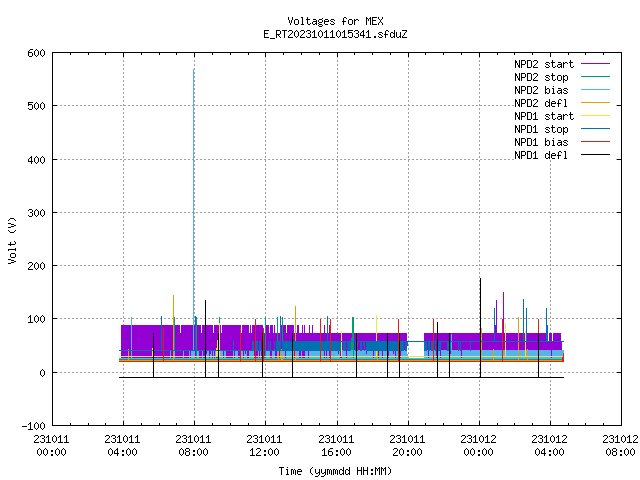Viewport: 640px width, 480px height.
Task: Click the -100 y-axis tick label
Action: (34, 426)
